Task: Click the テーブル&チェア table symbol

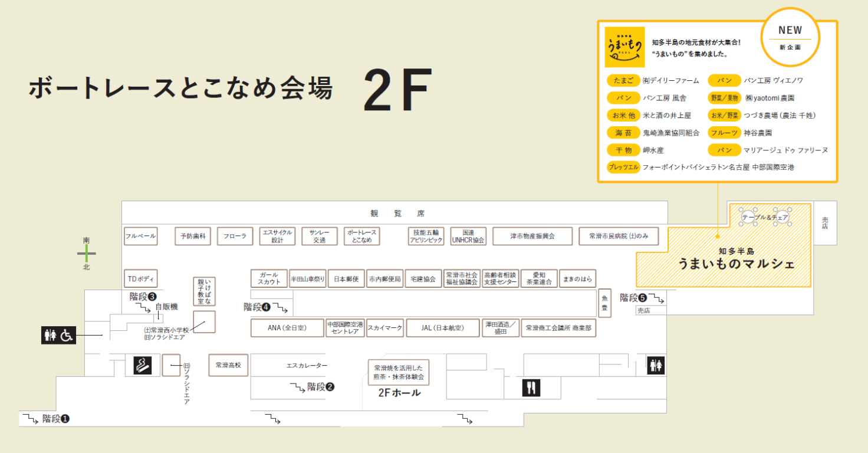Action: pyautogui.click(x=765, y=218)
